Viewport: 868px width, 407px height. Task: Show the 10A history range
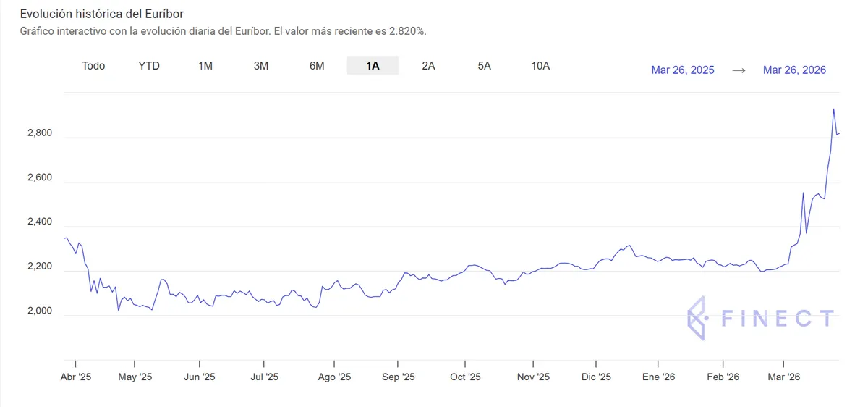pyautogui.click(x=540, y=66)
